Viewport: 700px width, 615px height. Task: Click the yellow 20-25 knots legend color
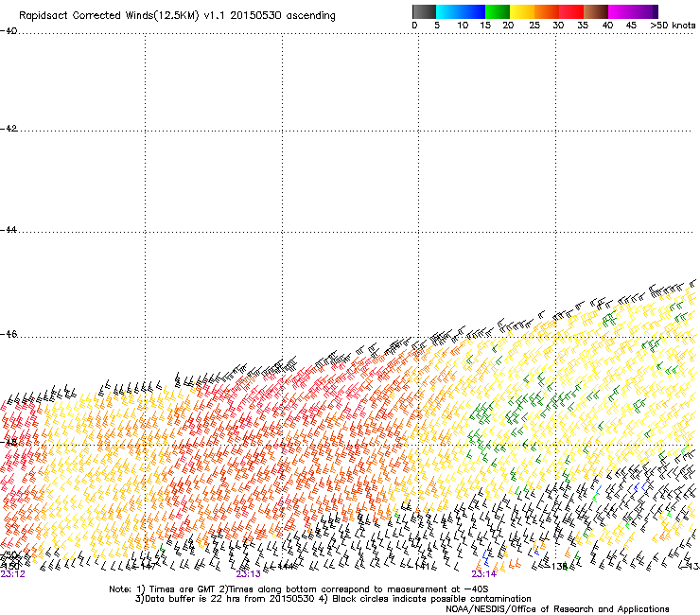(522, 11)
